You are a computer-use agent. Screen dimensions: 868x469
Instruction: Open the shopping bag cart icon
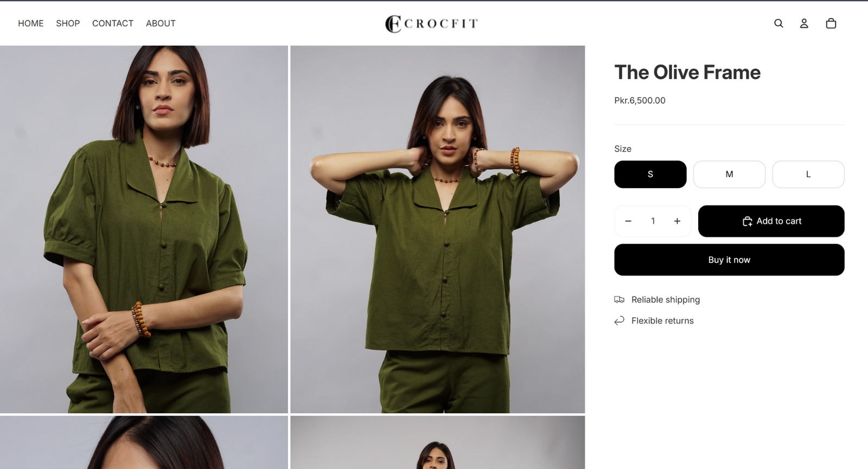click(x=831, y=23)
